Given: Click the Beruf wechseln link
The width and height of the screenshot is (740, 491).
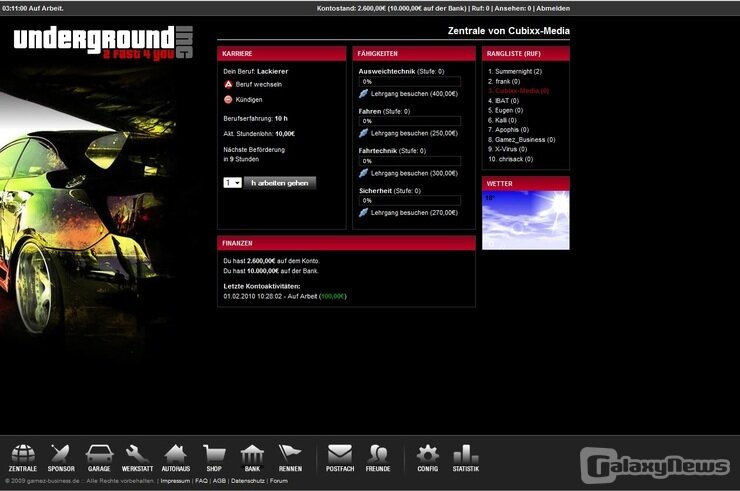Looking at the screenshot, I should pos(259,85).
